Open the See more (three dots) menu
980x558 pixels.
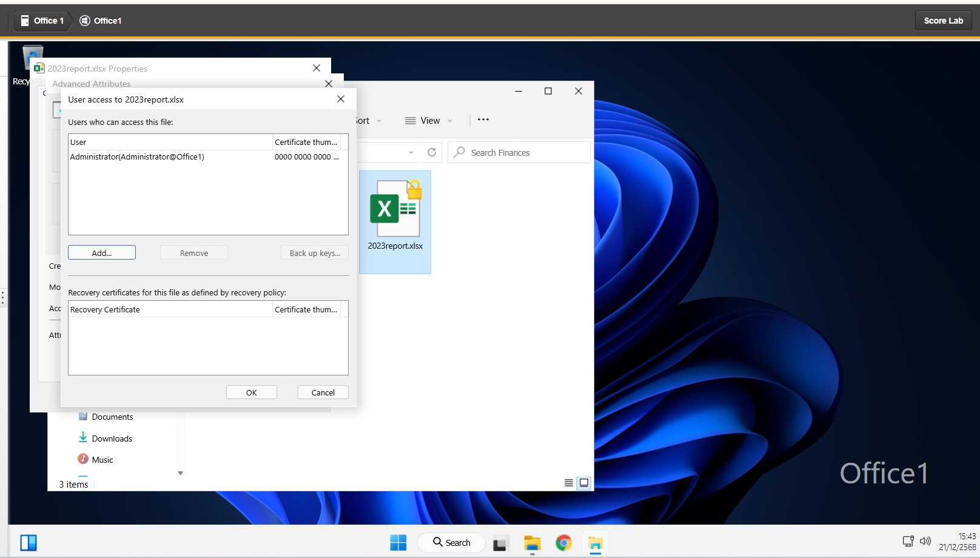pos(483,120)
